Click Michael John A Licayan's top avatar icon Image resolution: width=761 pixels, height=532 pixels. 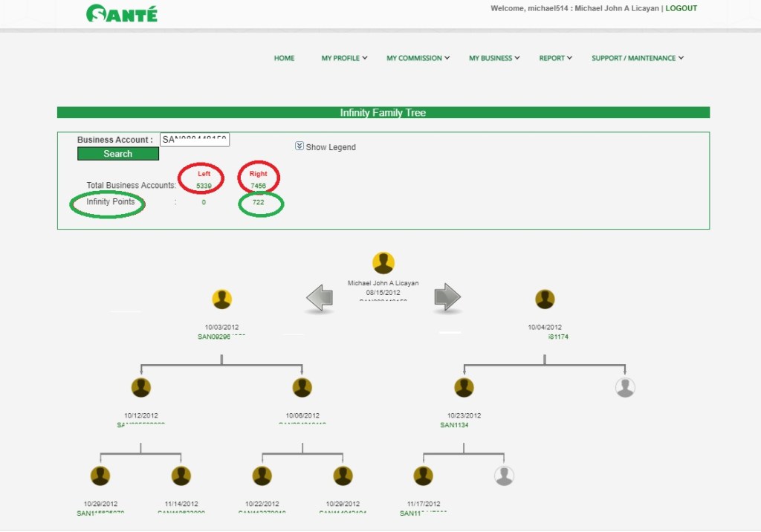coord(383,263)
